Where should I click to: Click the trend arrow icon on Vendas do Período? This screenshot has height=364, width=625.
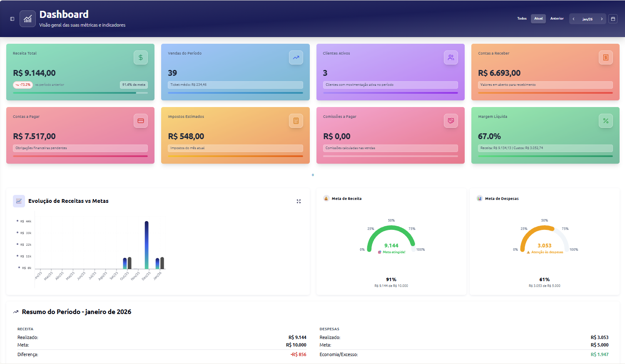click(296, 57)
